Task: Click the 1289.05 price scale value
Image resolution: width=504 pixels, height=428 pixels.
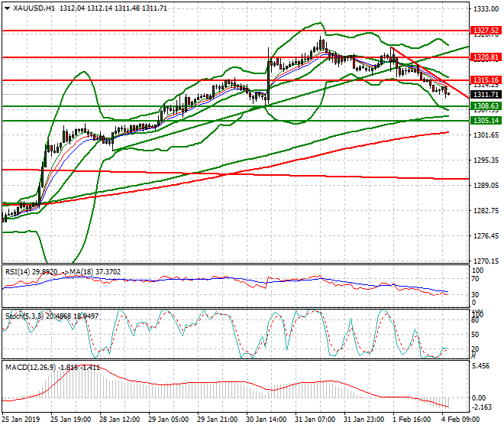Action: tap(486, 186)
